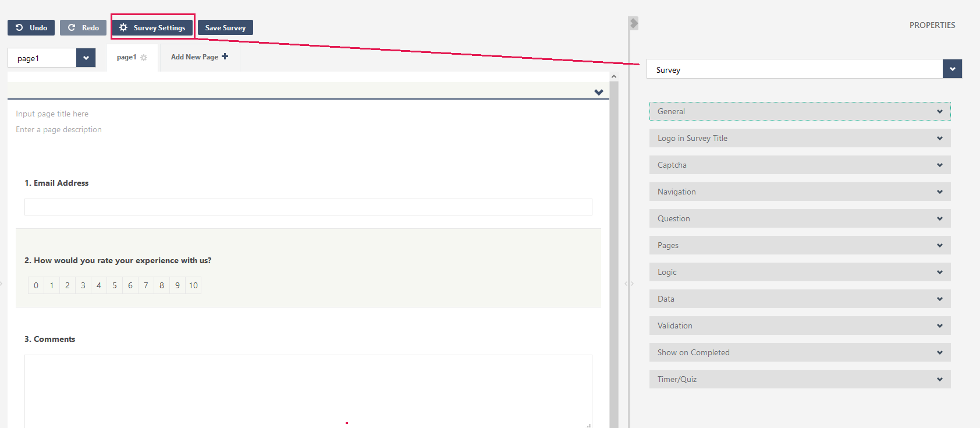Choose rating 1
Image resolution: width=980 pixels, height=428 pixels.
coord(52,285)
